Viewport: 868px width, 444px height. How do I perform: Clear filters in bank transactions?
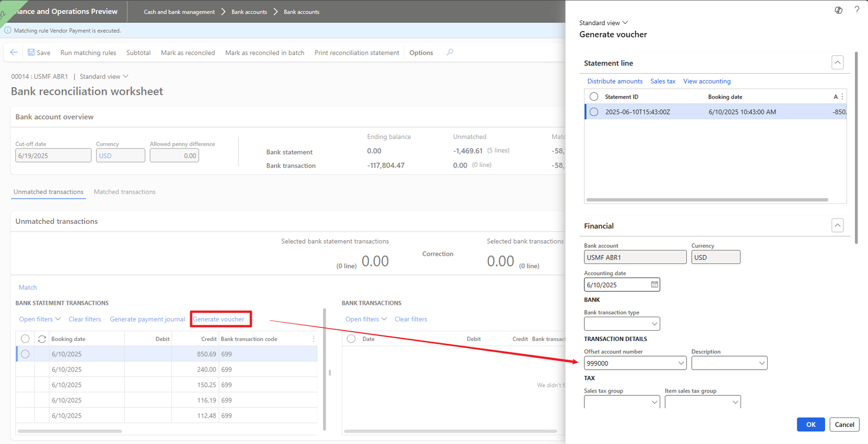coord(411,319)
